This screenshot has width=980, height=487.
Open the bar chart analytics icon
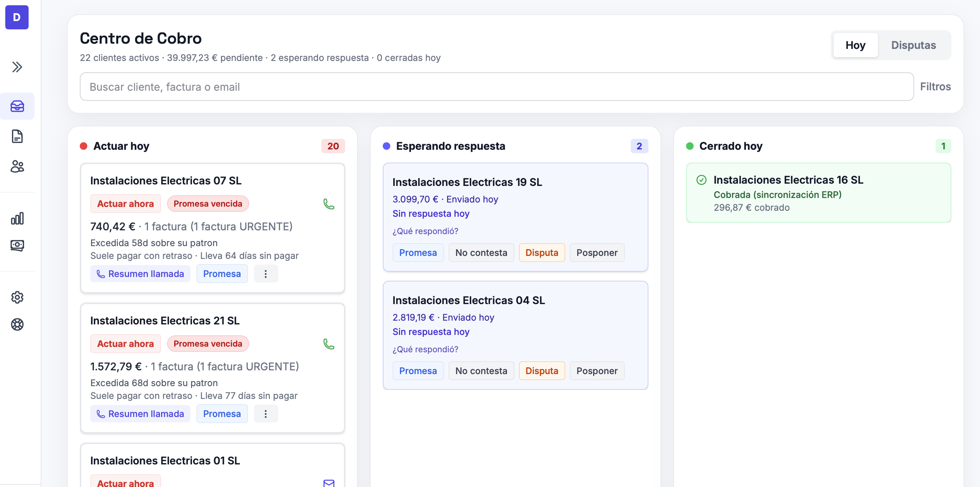(17, 218)
